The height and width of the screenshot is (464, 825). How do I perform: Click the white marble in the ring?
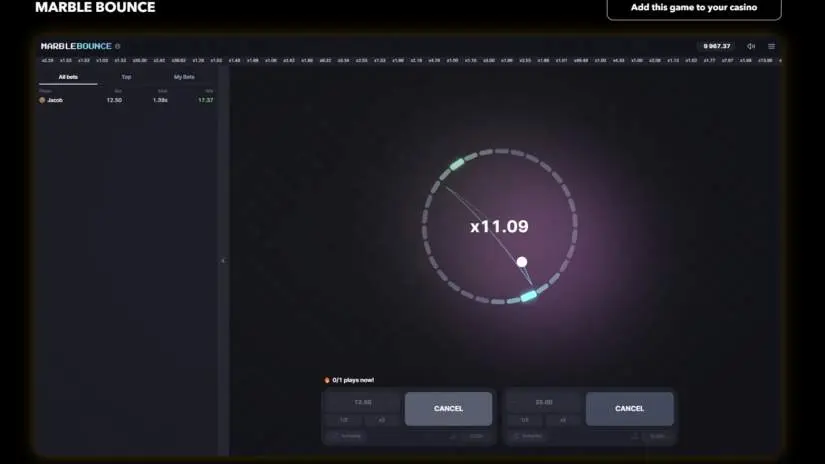(x=521, y=262)
